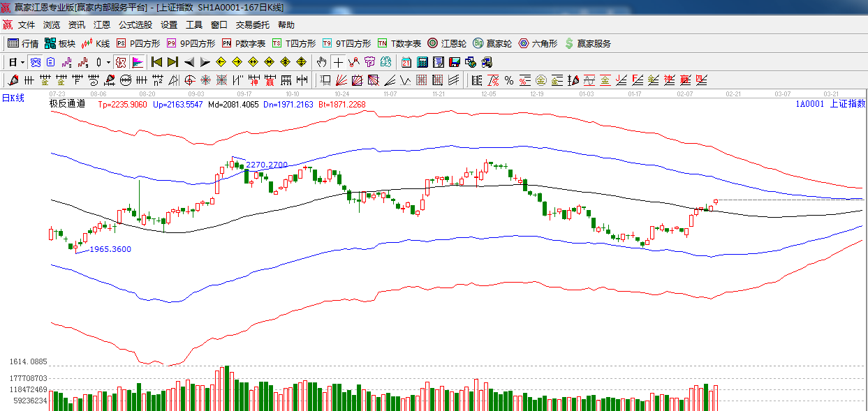
Task: Switch to K线 chart view button
Action: 96,43
